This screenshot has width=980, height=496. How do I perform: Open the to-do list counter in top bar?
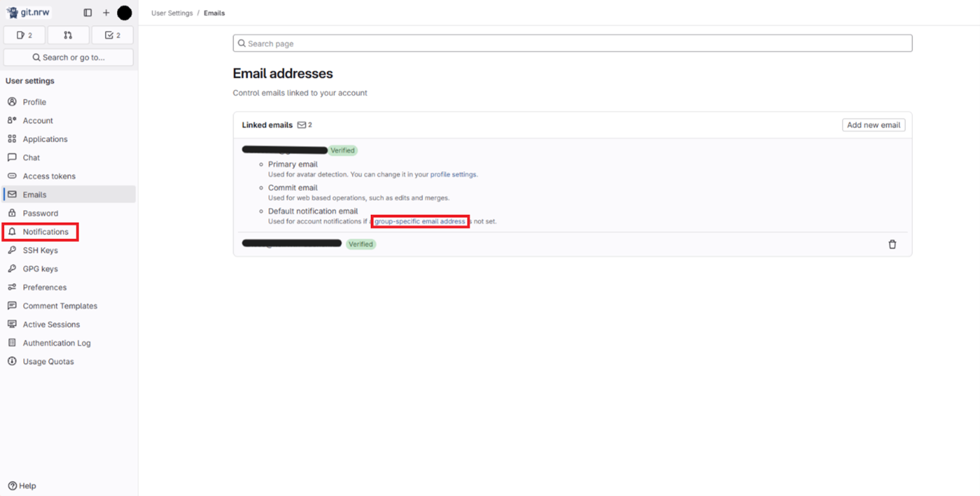point(112,34)
